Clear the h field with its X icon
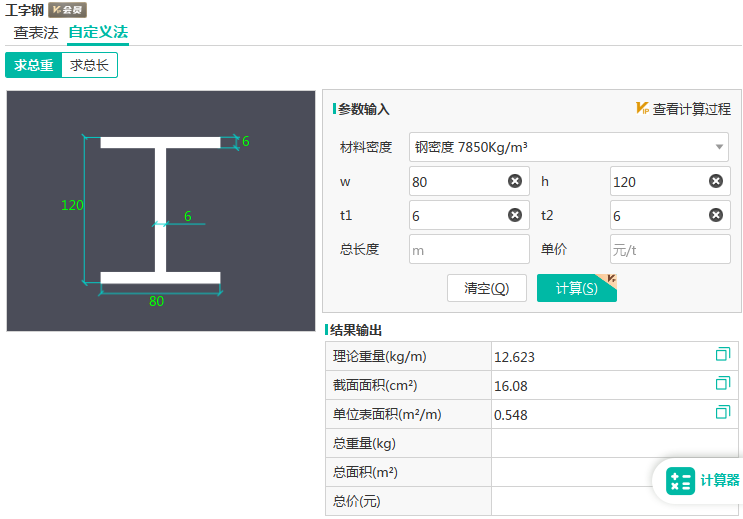 click(716, 181)
